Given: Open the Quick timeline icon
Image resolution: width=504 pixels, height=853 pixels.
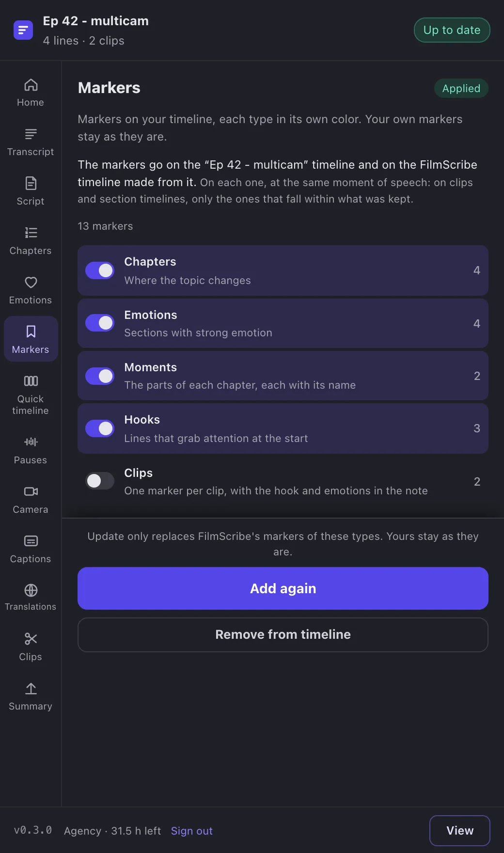Looking at the screenshot, I should click(x=31, y=381).
